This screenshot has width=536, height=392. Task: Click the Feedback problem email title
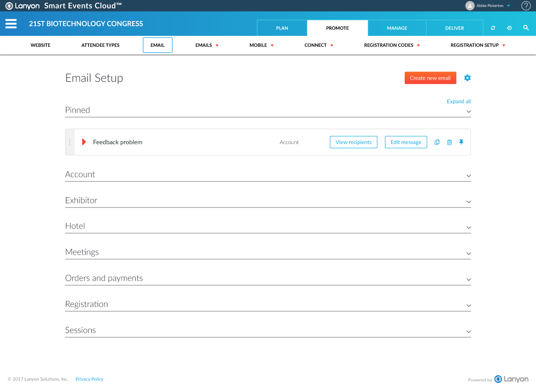[118, 142]
